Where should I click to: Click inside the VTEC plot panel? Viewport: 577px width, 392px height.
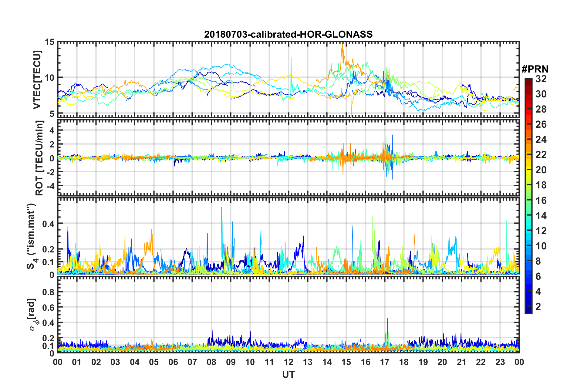288,79
